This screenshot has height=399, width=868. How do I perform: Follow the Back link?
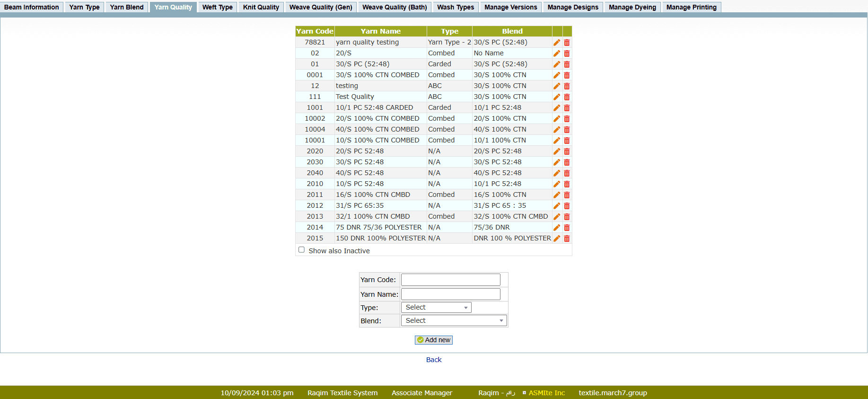[433, 360]
